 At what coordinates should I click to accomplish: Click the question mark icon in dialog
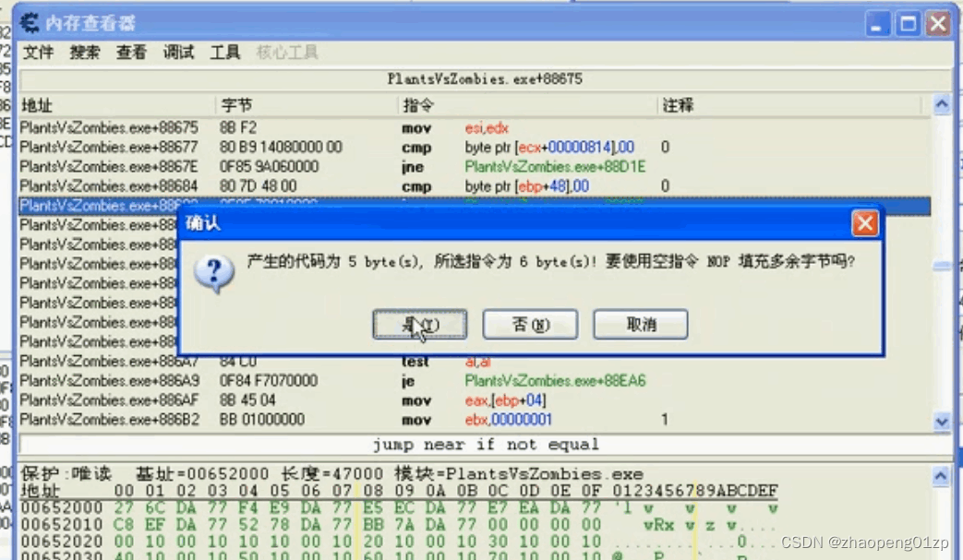point(213,273)
